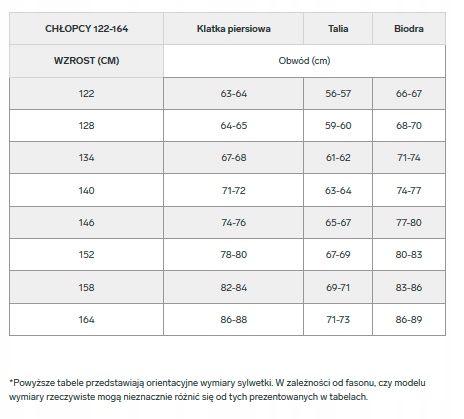Screen dimensions: 464x419
Task: Click hips value 77-80 in row 146
Action: [409, 222]
